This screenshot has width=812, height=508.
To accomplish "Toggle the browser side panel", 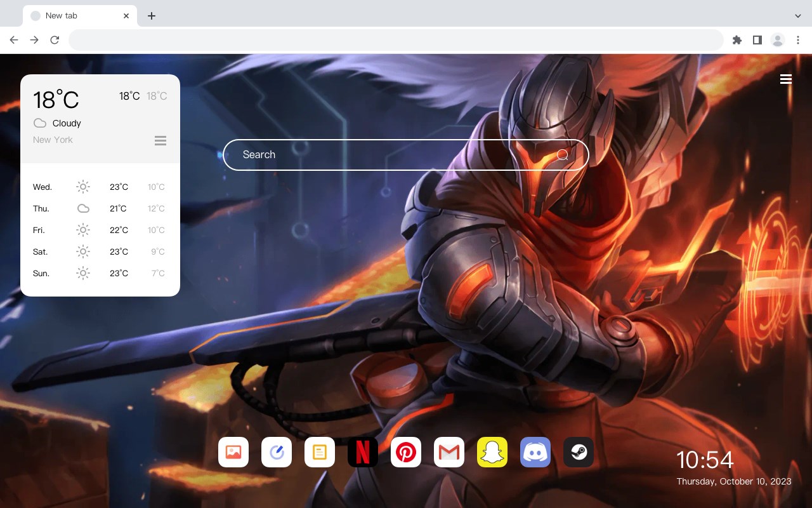I will coord(757,40).
